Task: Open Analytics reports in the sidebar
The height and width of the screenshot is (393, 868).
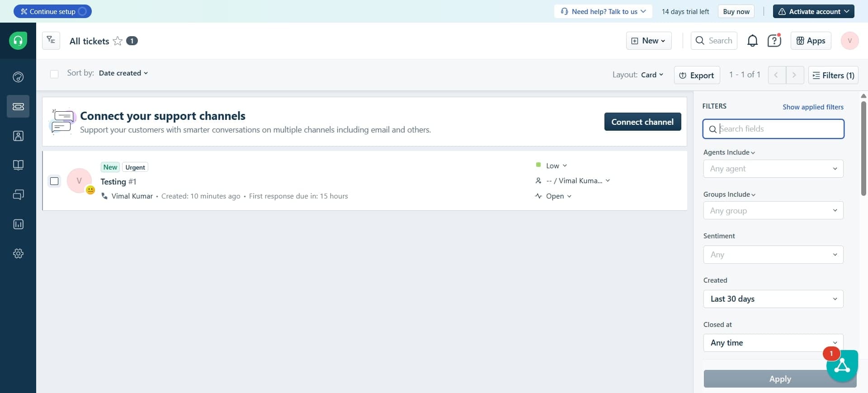Action: tap(18, 224)
